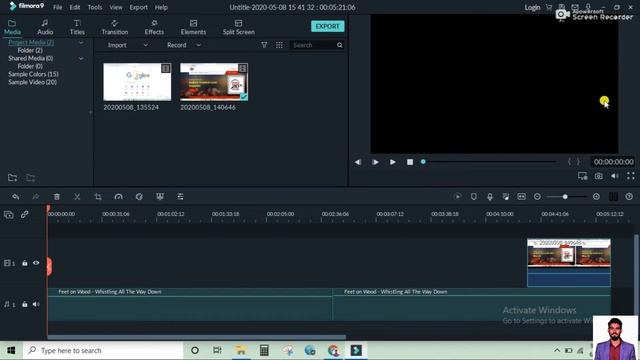Play the preview video
Screen dimensions: 640x360
click(x=392, y=162)
